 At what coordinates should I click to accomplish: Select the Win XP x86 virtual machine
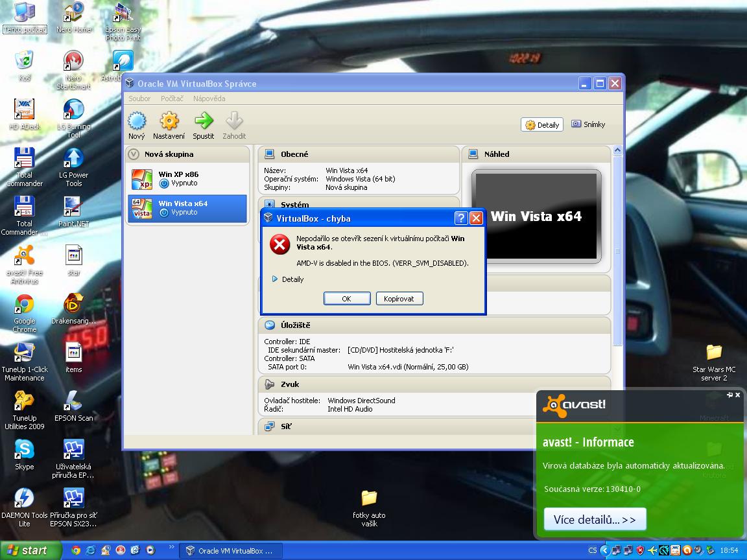[x=187, y=179]
